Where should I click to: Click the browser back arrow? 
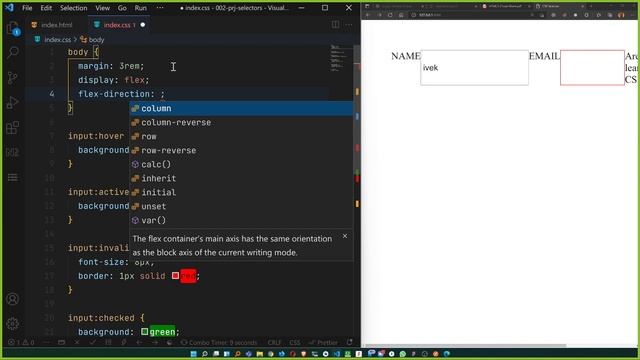pyautogui.click(x=367, y=15)
